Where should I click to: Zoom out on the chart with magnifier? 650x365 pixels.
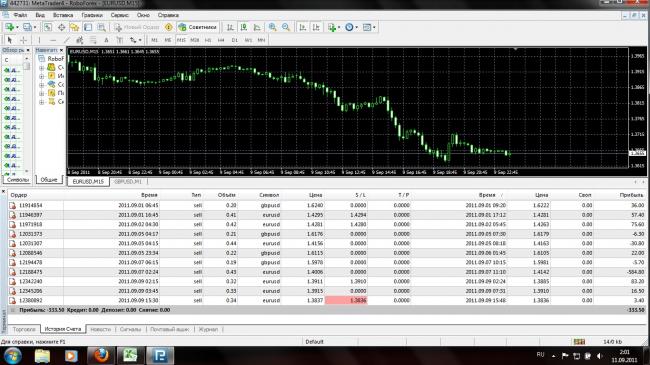[286, 27]
